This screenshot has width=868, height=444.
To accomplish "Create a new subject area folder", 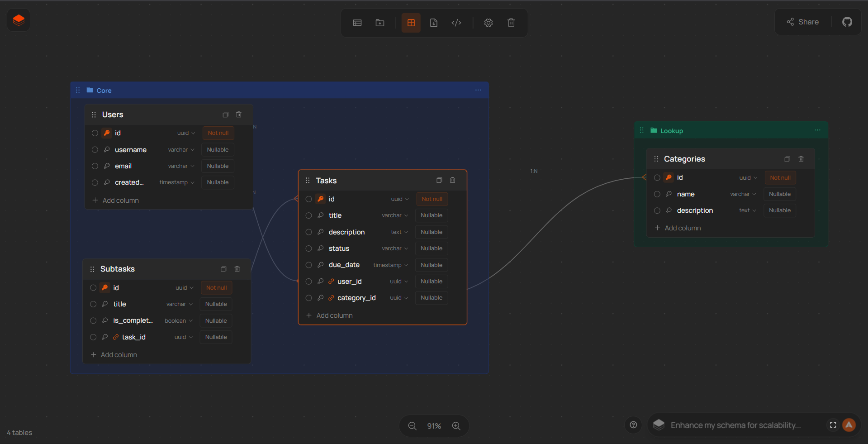I will (x=379, y=23).
